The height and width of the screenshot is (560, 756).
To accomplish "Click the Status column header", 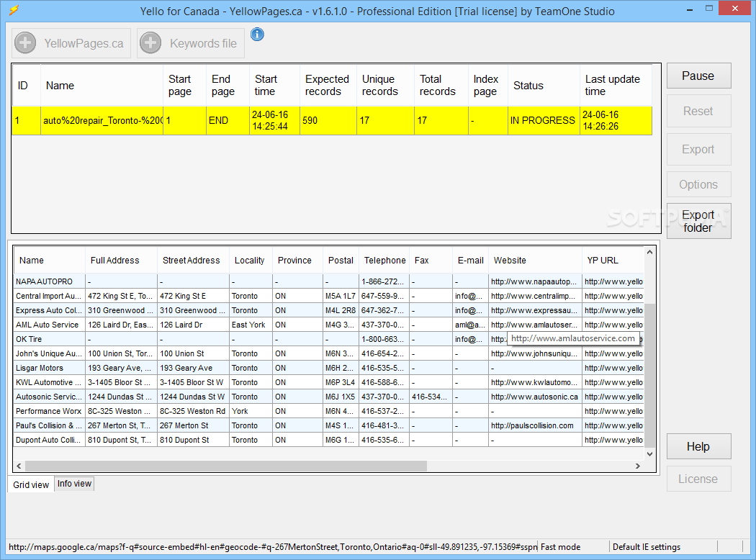I will [x=544, y=86].
